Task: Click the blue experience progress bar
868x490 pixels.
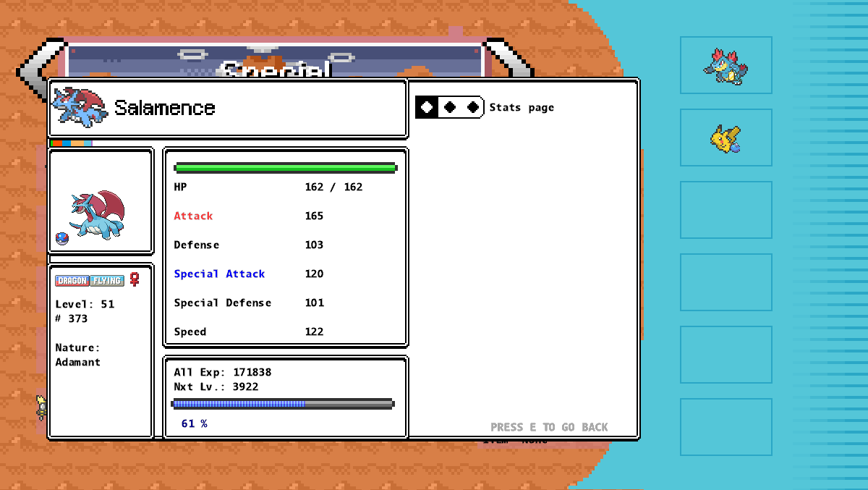Action: click(283, 404)
